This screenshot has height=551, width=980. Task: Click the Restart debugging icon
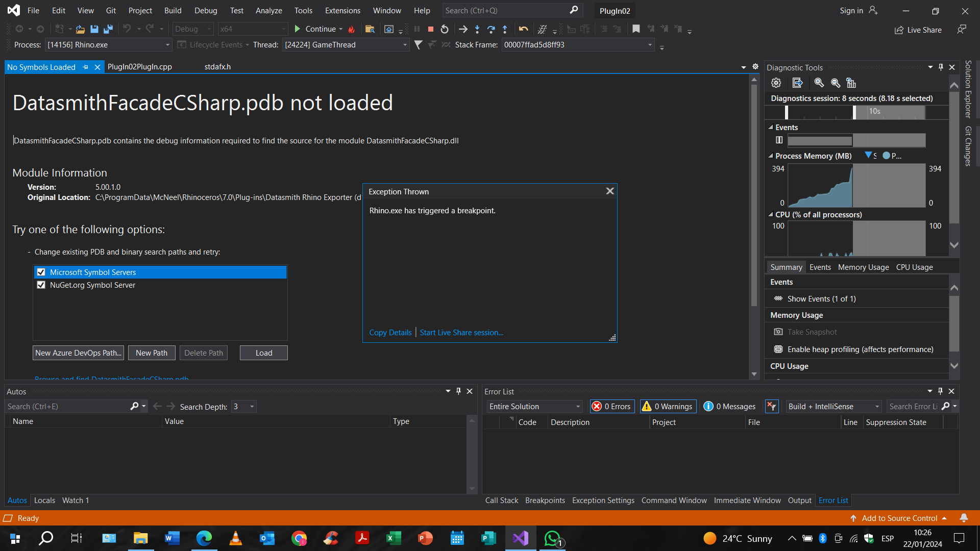pyautogui.click(x=445, y=29)
